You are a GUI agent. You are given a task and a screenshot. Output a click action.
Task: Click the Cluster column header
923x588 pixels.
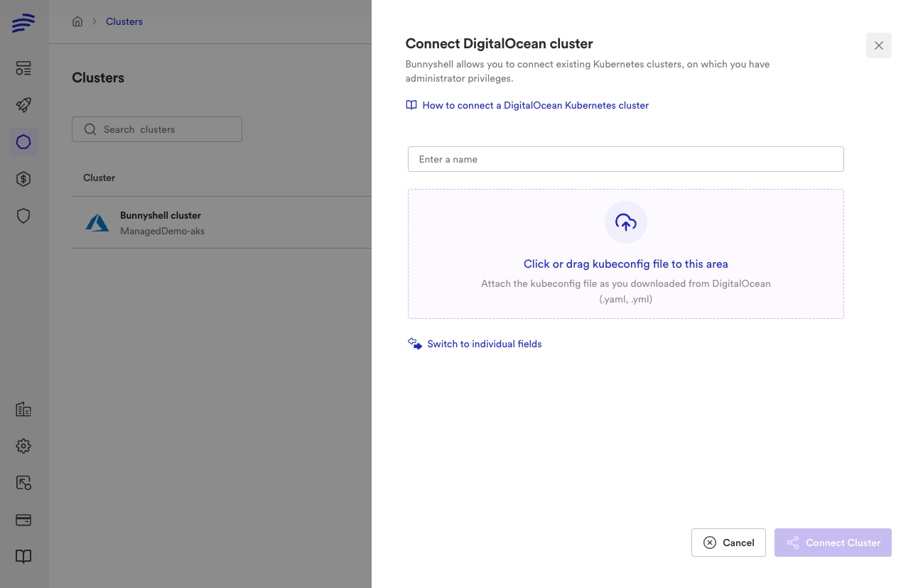pyautogui.click(x=99, y=178)
